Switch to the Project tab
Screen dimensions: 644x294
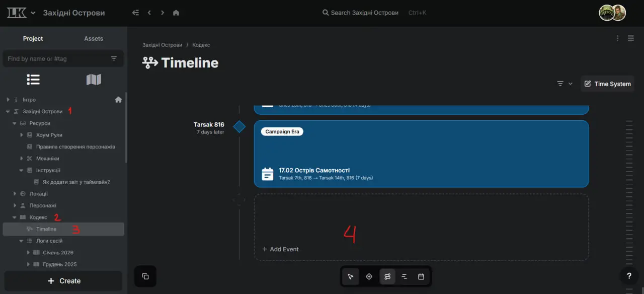pos(33,39)
